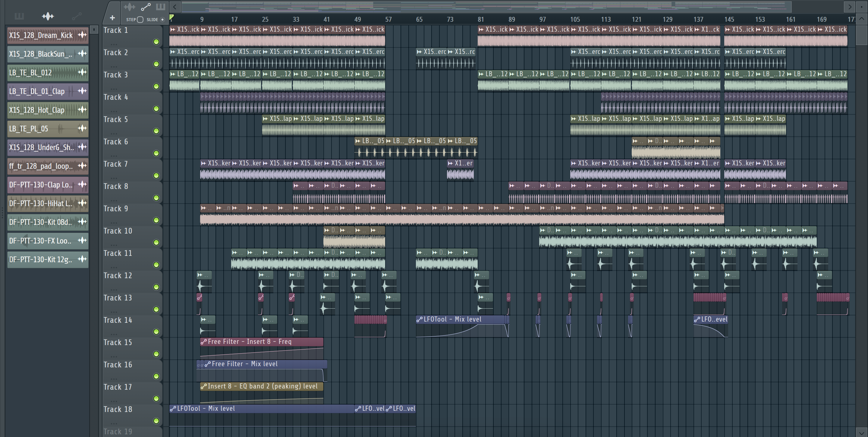This screenshot has width=868, height=437.
Task: Click the piano pattern tab icon above timeline
Action: (x=160, y=7)
